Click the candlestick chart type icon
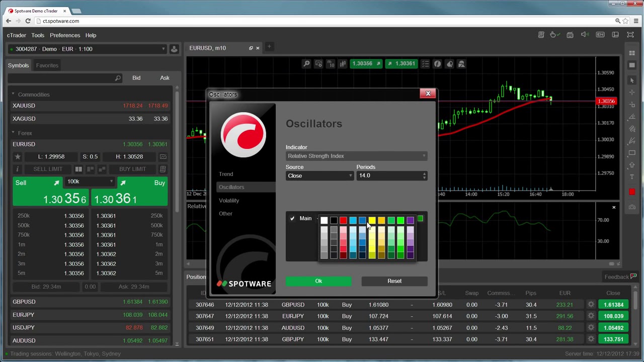Image resolution: width=644 pixels, height=362 pixels. click(x=343, y=64)
